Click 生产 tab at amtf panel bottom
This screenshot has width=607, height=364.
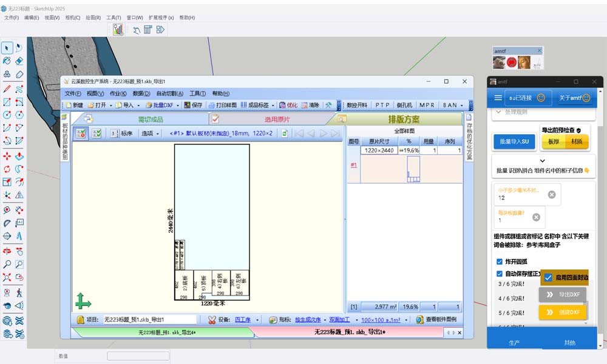514,343
